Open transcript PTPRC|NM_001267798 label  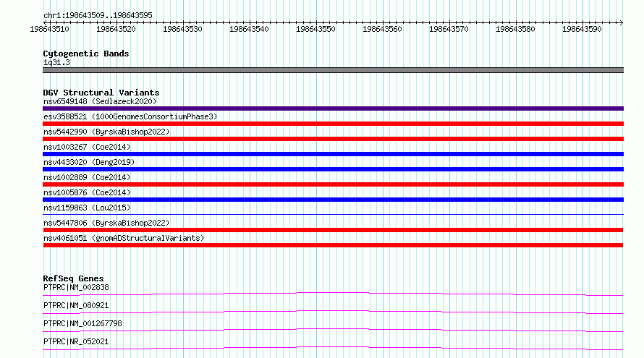pos(82,323)
